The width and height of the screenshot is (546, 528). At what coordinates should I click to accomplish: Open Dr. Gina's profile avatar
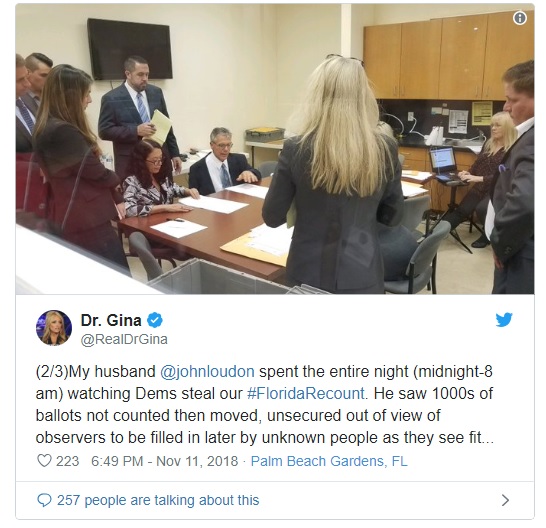tap(54, 328)
